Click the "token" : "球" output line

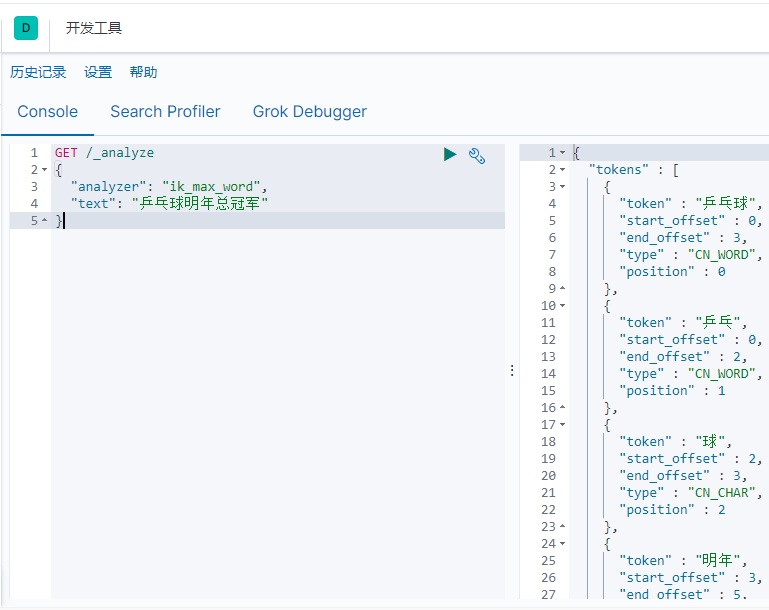click(x=675, y=442)
